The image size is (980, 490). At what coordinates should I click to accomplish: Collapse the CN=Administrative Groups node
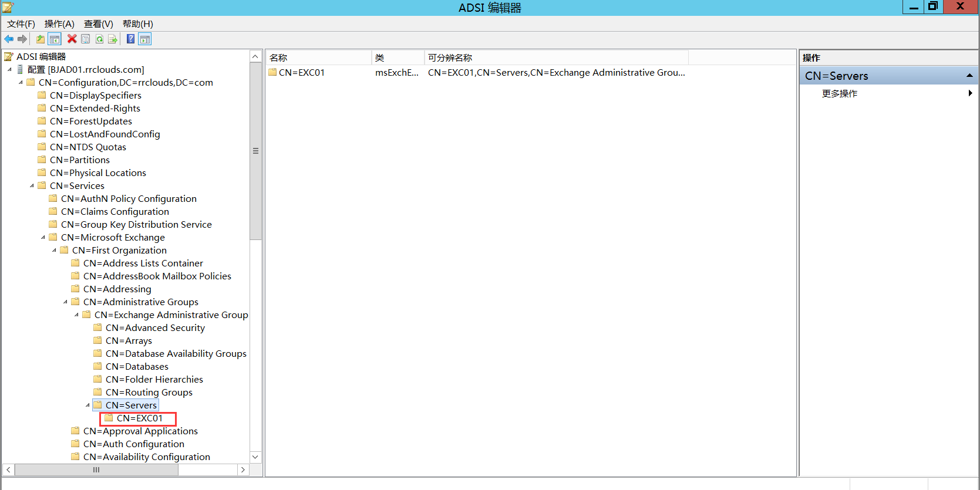pyautogui.click(x=65, y=302)
